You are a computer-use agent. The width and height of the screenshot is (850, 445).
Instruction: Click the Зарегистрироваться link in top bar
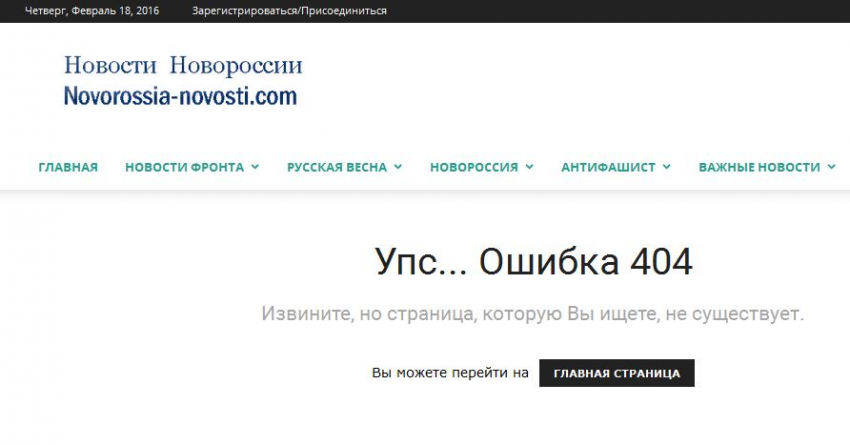coord(245,11)
